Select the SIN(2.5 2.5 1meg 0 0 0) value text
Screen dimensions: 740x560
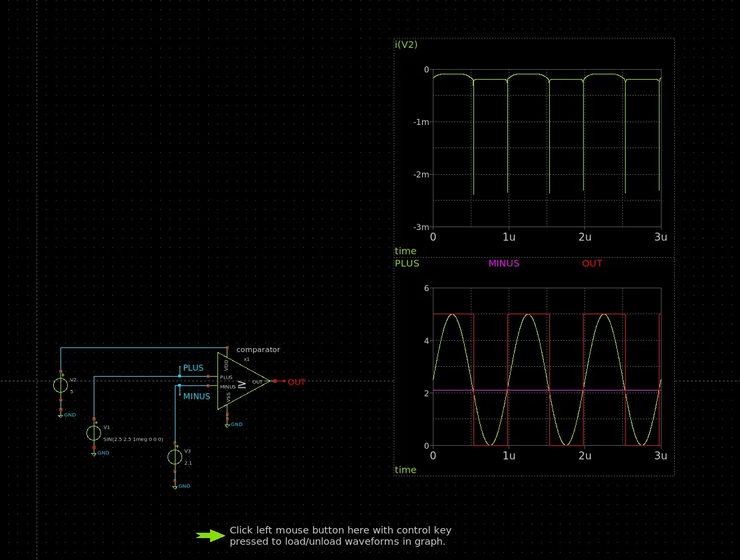(133, 439)
